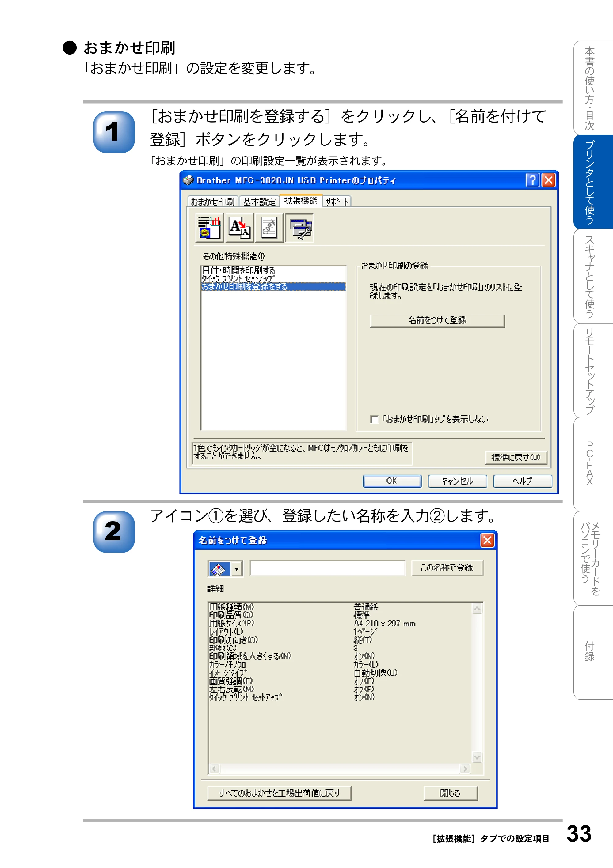The width and height of the screenshot is (613, 868).
Task: Open help with the ヘルプ button
Action: 523,481
